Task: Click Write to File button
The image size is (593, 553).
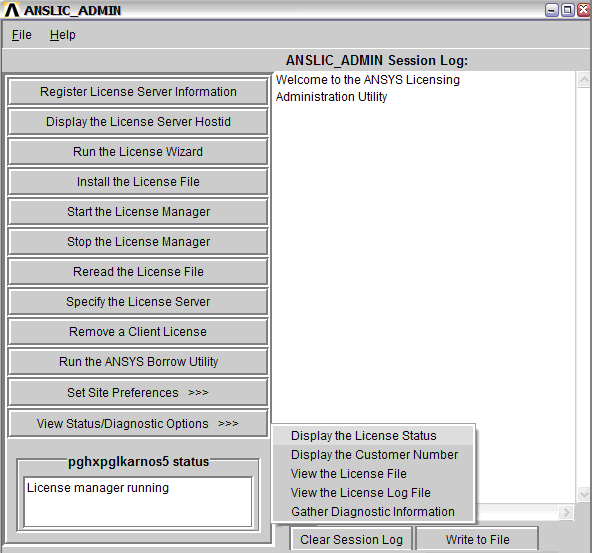Action: click(x=477, y=539)
